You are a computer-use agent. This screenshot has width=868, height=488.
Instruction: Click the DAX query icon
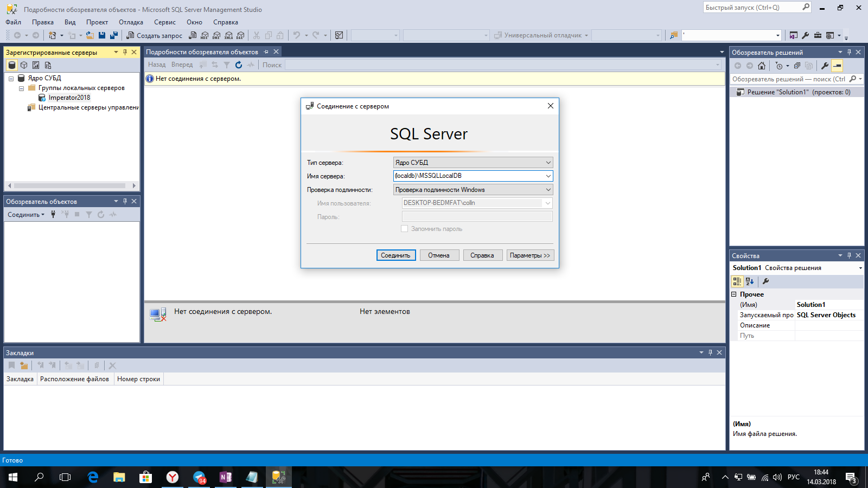240,35
